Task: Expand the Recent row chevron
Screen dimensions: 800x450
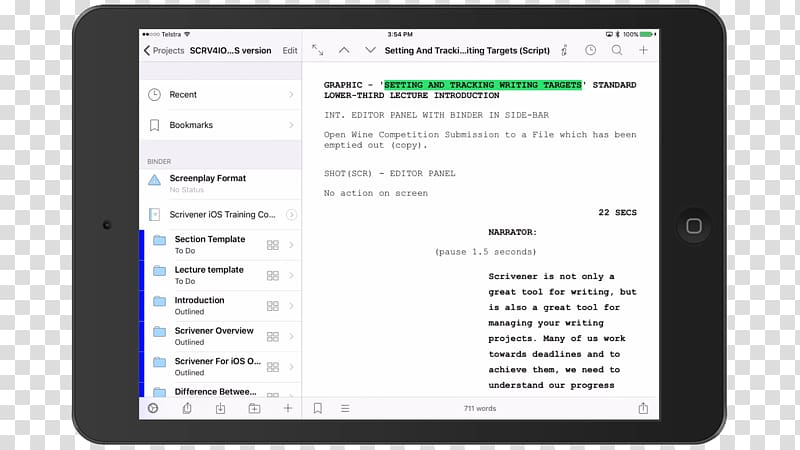Action: point(291,95)
